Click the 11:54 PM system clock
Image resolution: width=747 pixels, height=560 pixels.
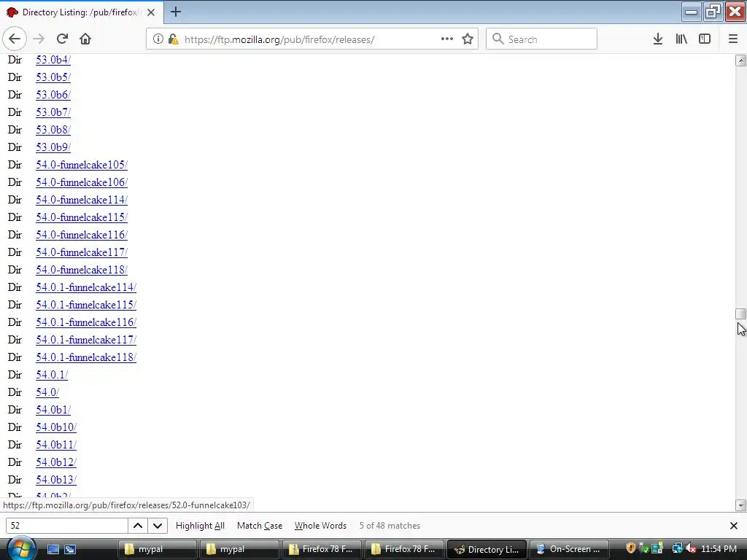719,549
